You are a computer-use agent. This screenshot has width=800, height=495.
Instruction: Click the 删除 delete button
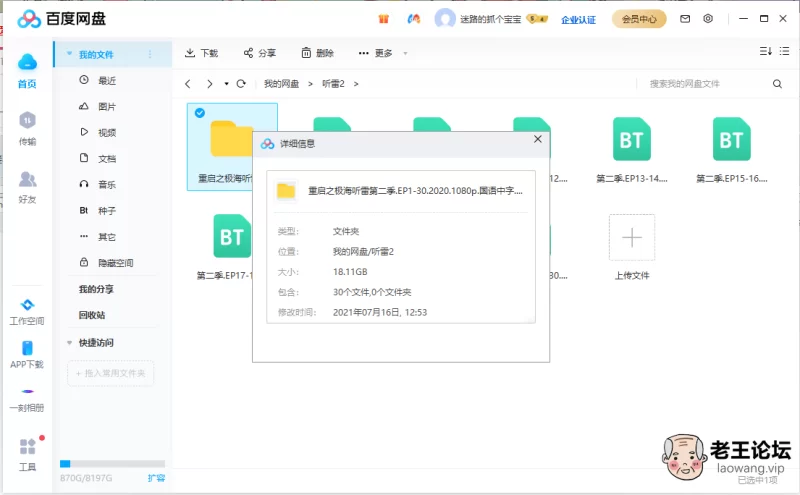click(317, 53)
